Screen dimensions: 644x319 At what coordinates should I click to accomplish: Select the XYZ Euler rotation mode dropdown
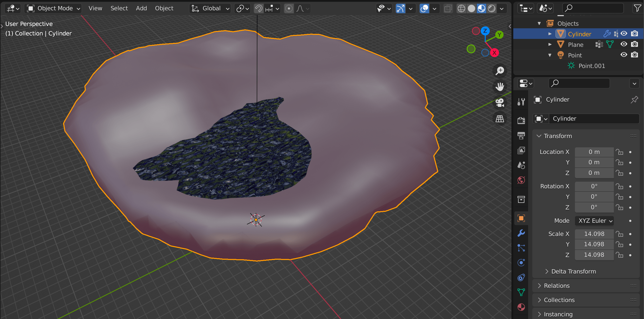click(x=594, y=220)
